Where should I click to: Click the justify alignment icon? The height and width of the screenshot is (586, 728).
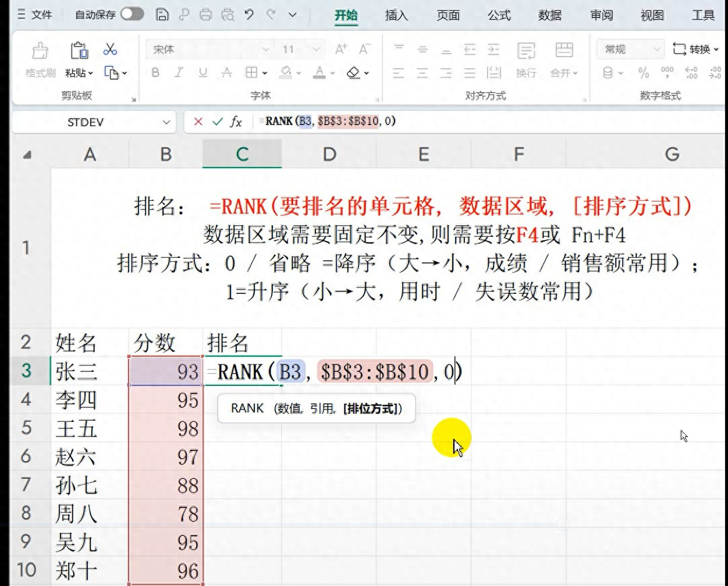(x=470, y=73)
